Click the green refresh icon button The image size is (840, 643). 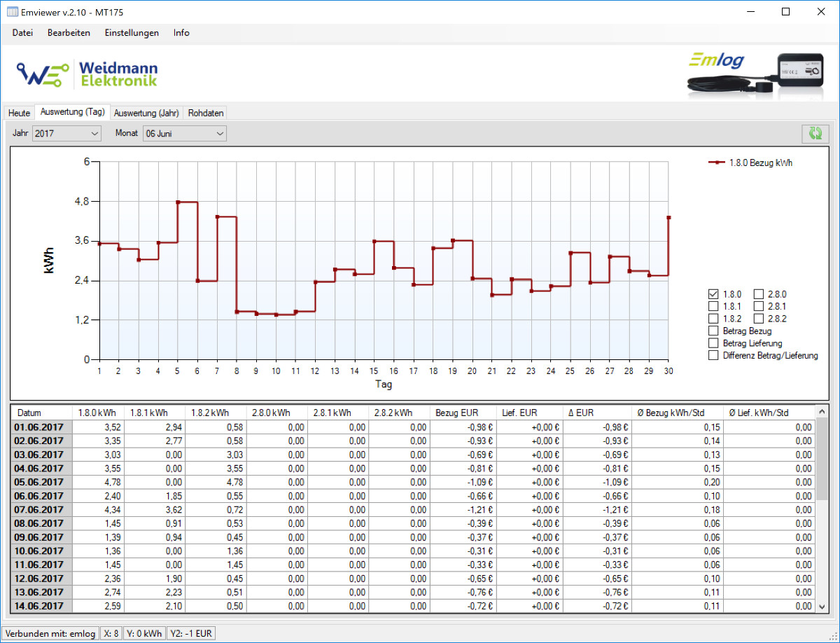pyautogui.click(x=815, y=133)
